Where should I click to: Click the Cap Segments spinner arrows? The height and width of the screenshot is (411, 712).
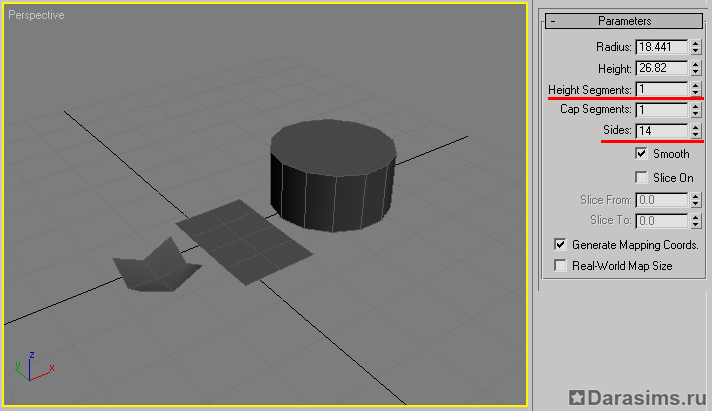(x=695, y=110)
